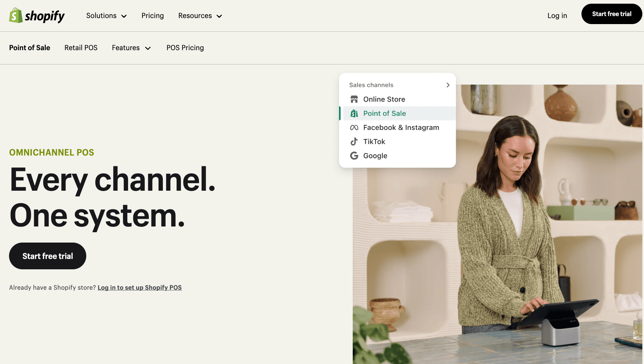Open the Retail POS page
644x364 pixels.
click(x=81, y=48)
